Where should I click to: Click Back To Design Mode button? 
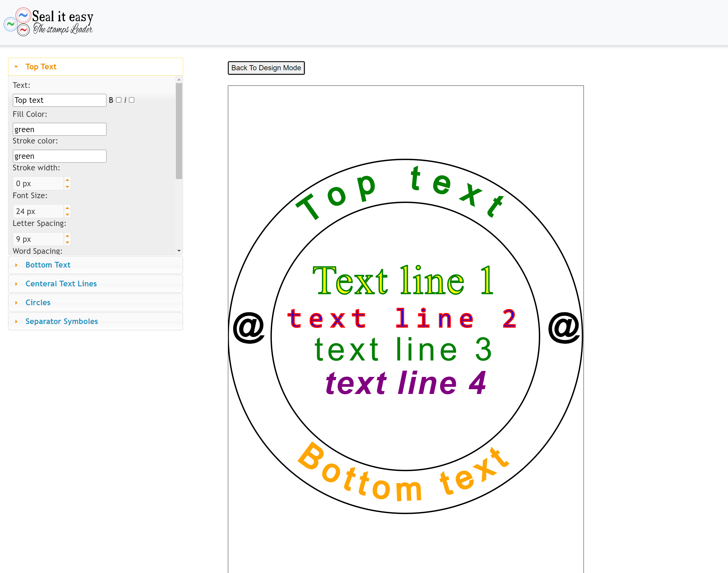click(266, 67)
